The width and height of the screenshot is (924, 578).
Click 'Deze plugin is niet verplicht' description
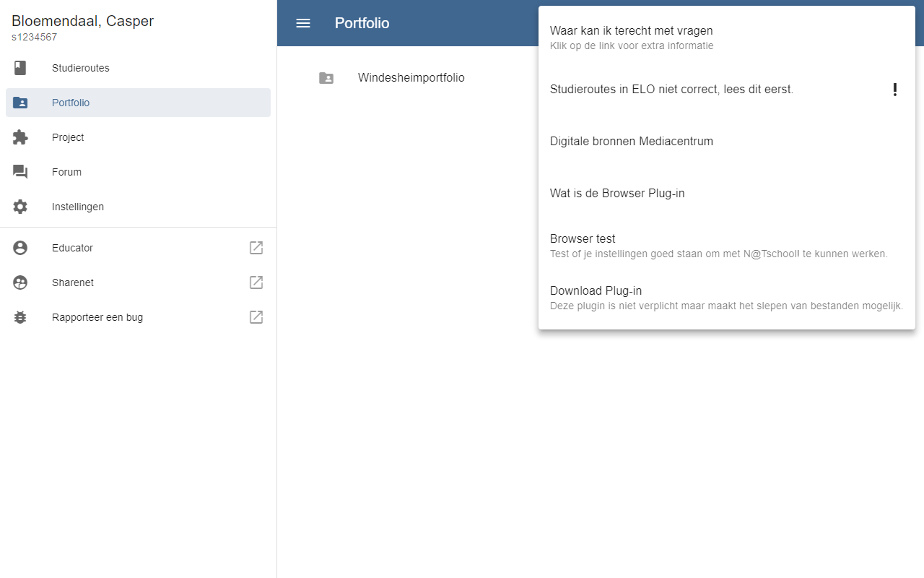point(727,306)
